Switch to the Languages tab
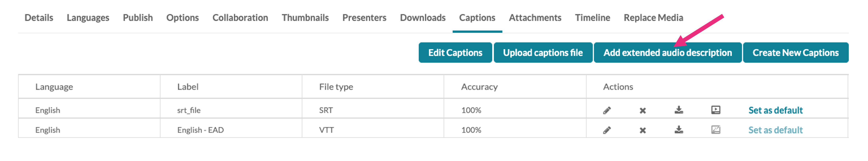Image resolution: width=868 pixels, height=161 pixels. pyautogui.click(x=88, y=18)
